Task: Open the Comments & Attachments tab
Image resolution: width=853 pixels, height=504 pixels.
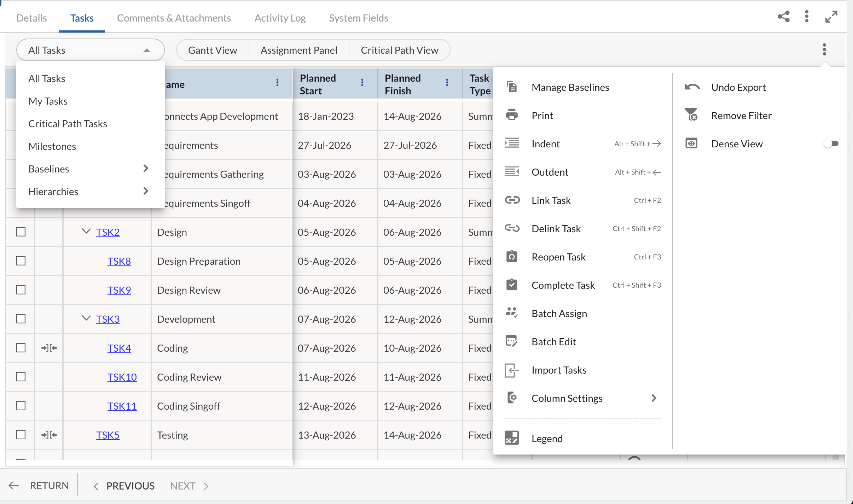Action: tap(174, 18)
